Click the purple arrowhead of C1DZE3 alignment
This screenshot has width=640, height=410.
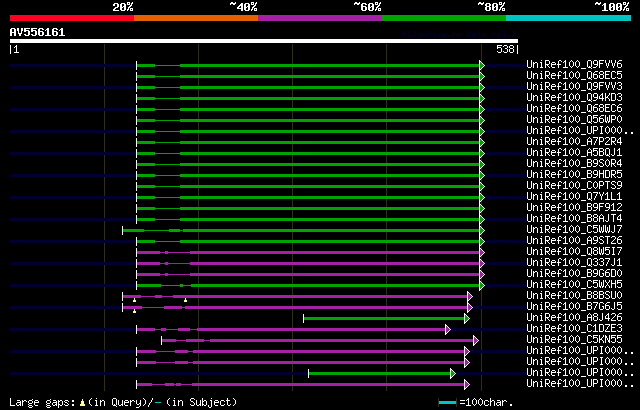click(x=448, y=330)
